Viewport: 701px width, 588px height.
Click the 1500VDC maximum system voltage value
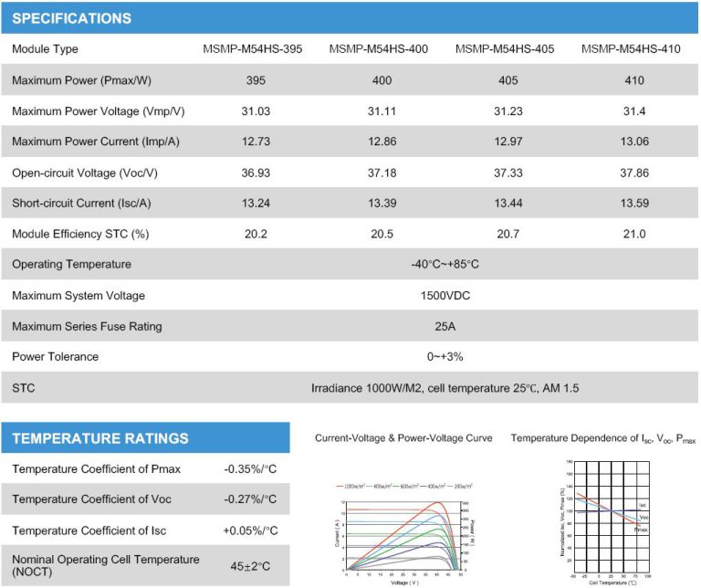pos(445,296)
